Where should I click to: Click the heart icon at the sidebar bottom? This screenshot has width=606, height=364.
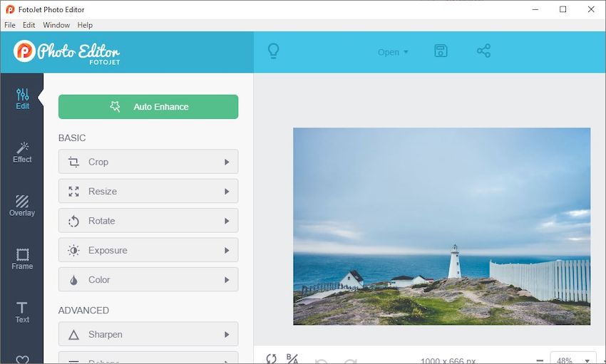click(22, 359)
